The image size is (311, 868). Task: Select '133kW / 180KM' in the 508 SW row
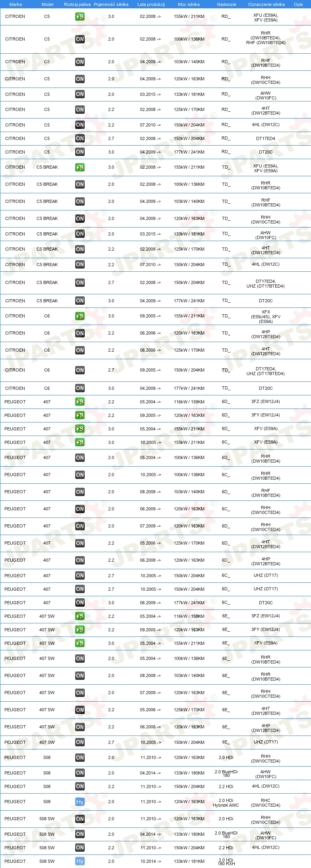coord(189,834)
